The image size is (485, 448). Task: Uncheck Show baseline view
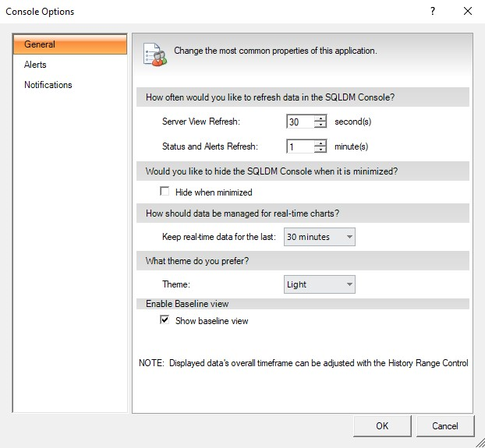click(165, 320)
